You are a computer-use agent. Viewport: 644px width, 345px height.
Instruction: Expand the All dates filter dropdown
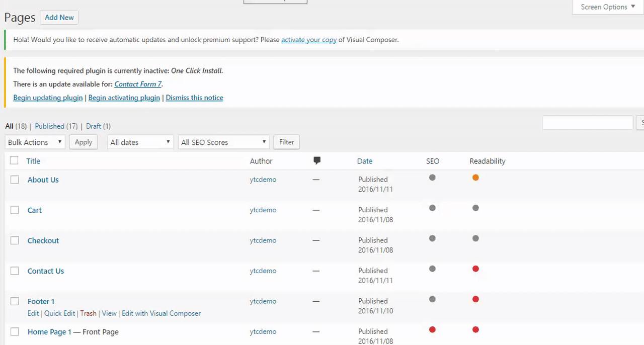[140, 142]
